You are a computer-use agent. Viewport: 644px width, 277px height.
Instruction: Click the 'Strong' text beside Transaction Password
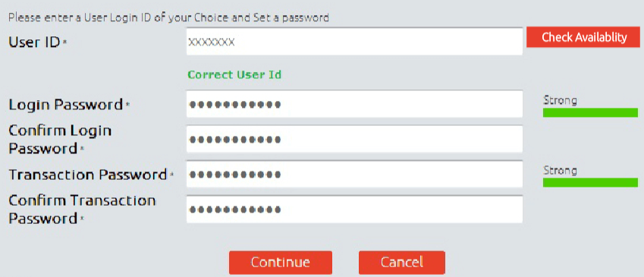click(x=561, y=170)
